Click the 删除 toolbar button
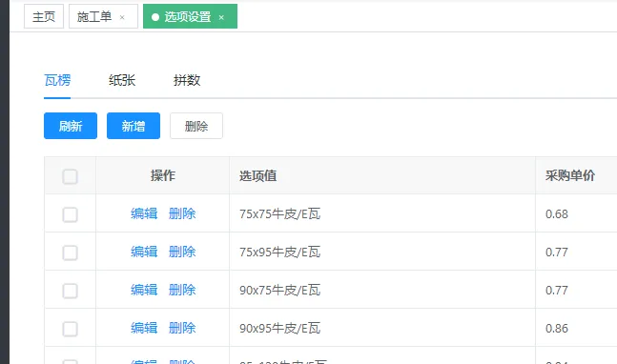Screen dimensions: 617x364 (x=196, y=126)
